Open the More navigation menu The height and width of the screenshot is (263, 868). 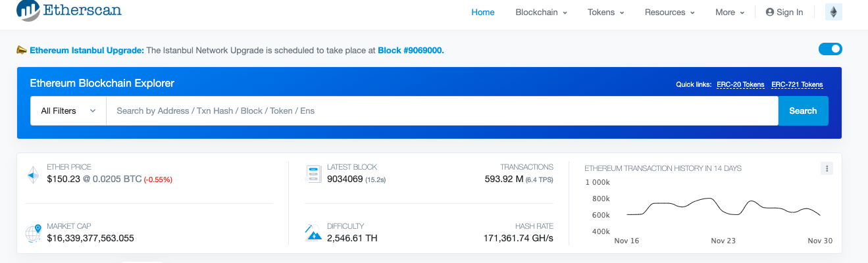(730, 12)
